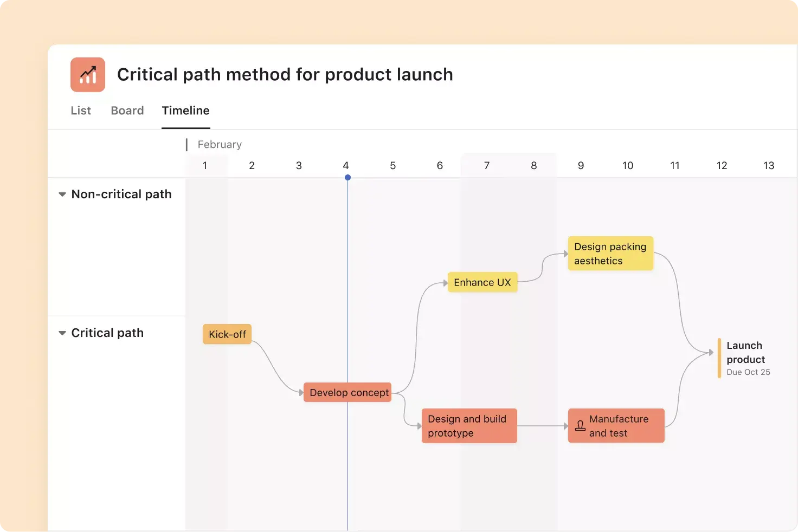Select the Kick-off task
The height and width of the screenshot is (532, 798).
227,334
